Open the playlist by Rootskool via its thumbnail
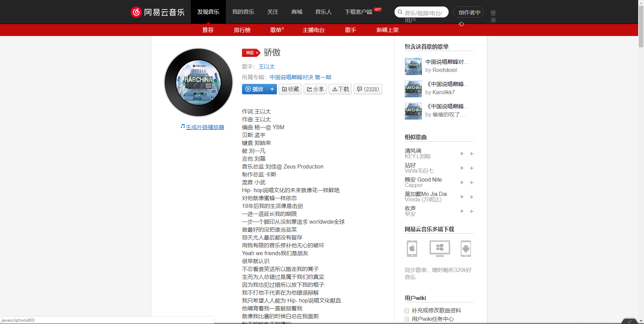 (x=413, y=66)
